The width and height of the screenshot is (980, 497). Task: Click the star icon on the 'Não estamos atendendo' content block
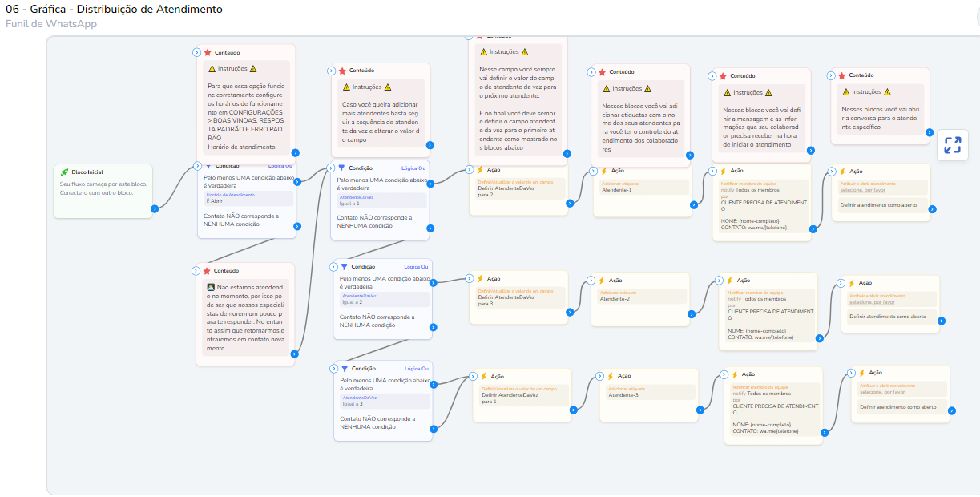click(x=208, y=271)
